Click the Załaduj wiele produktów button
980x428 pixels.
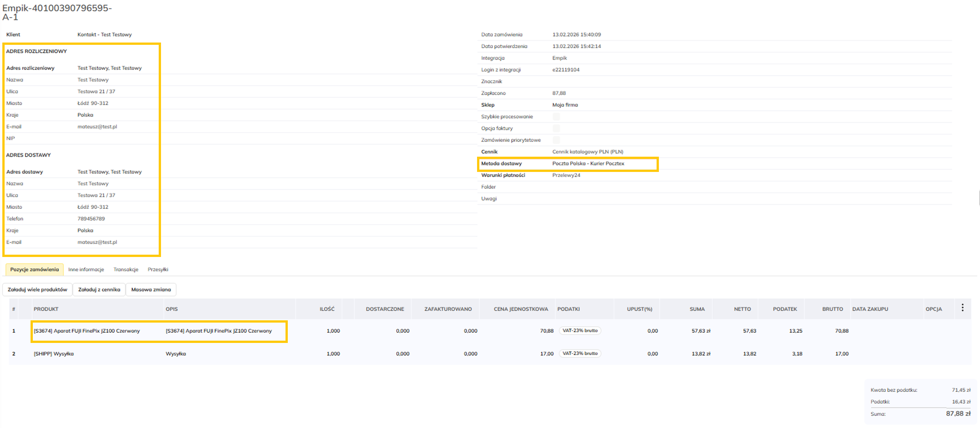tap(37, 290)
